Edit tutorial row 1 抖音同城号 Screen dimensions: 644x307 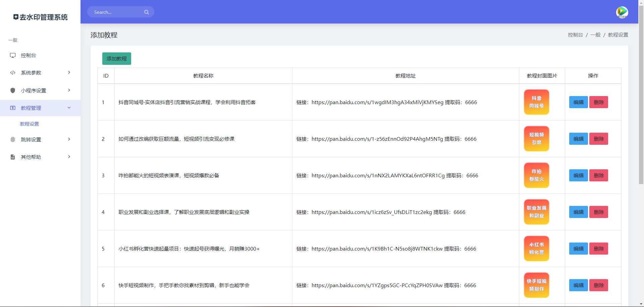(x=578, y=102)
